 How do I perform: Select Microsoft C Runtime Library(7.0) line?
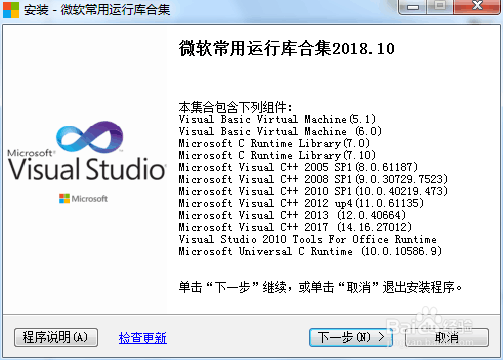tap(274, 143)
